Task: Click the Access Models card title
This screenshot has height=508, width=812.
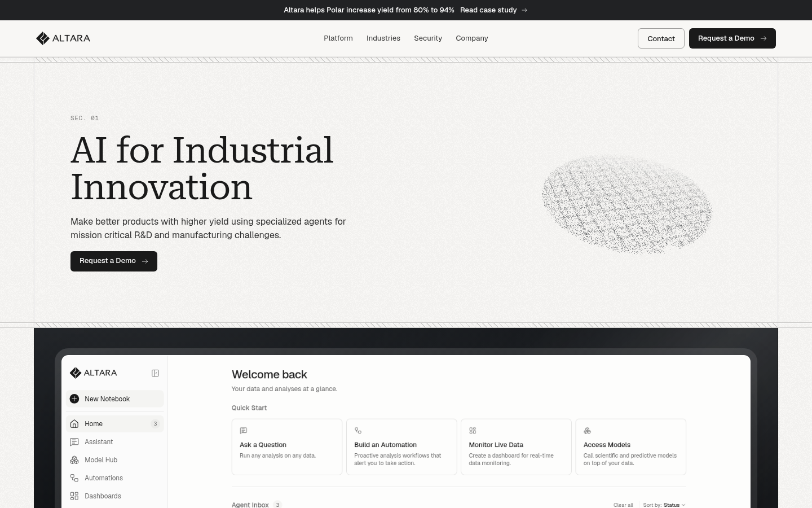Action: (607, 445)
